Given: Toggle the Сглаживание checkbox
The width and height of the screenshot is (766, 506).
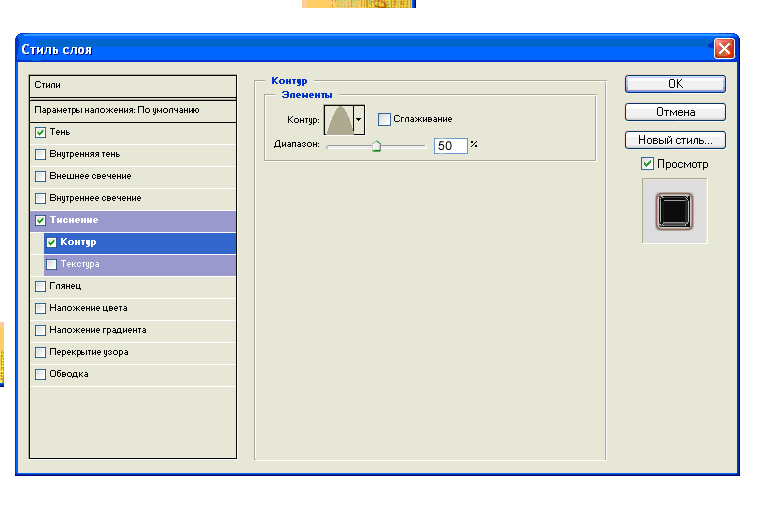Looking at the screenshot, I should click(x=384, y=119).
